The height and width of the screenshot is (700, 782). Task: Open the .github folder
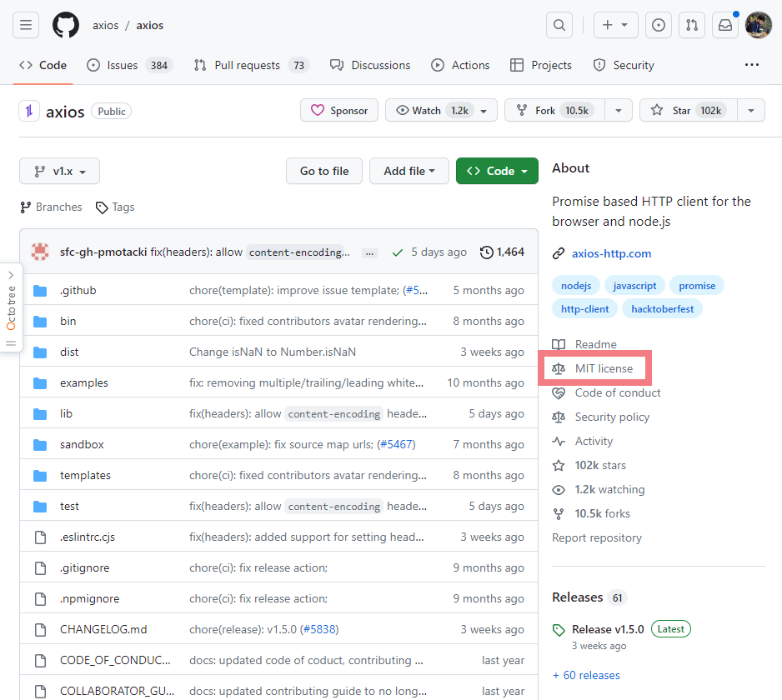coord(78,290)
